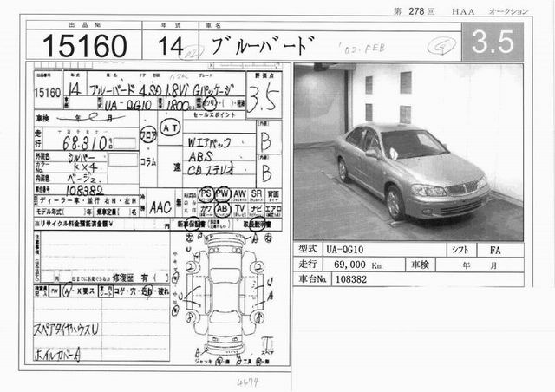Select the エアロ option box
The height and width of the screenshot is (392, 555).
[273, 210]
